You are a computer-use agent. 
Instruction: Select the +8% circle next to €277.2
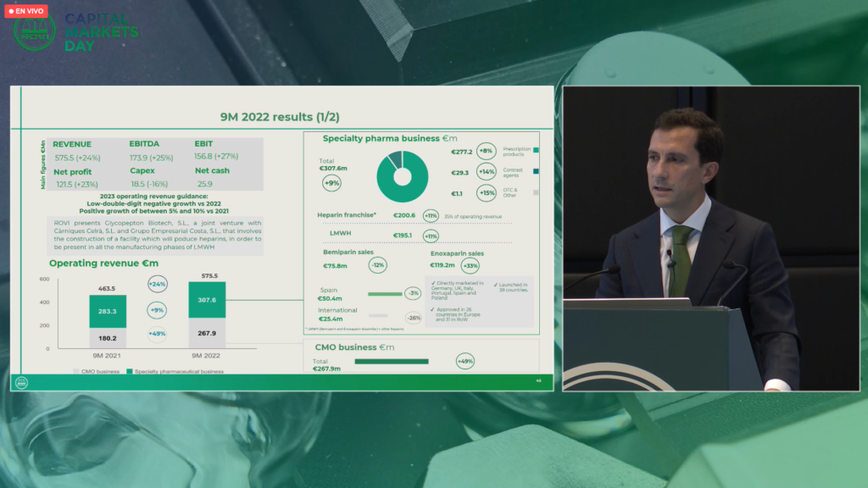click(486, 152)
